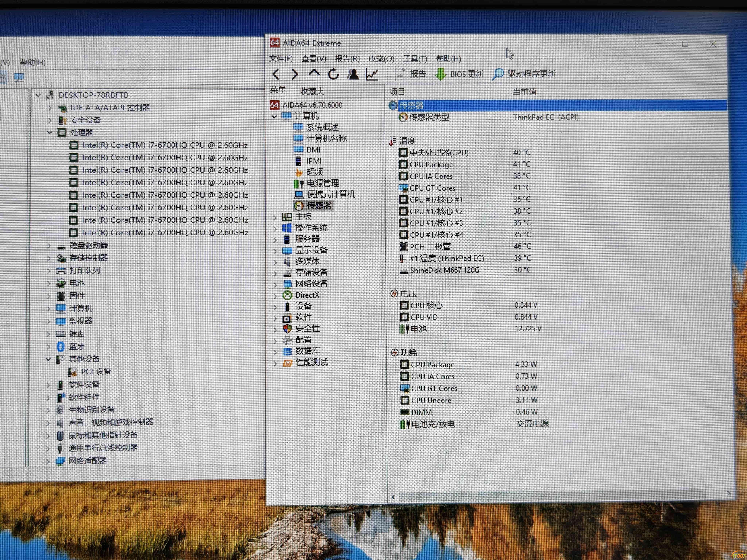Open the 文件(F) menu in AIDA64

click(281, 58)
